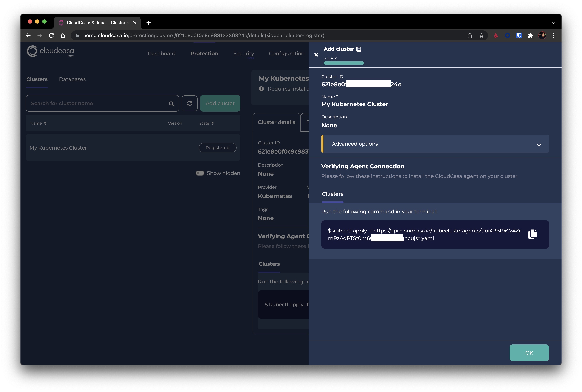
Task: Close the Add cluster sidebar with X
Action: click(x=316, y=55)
